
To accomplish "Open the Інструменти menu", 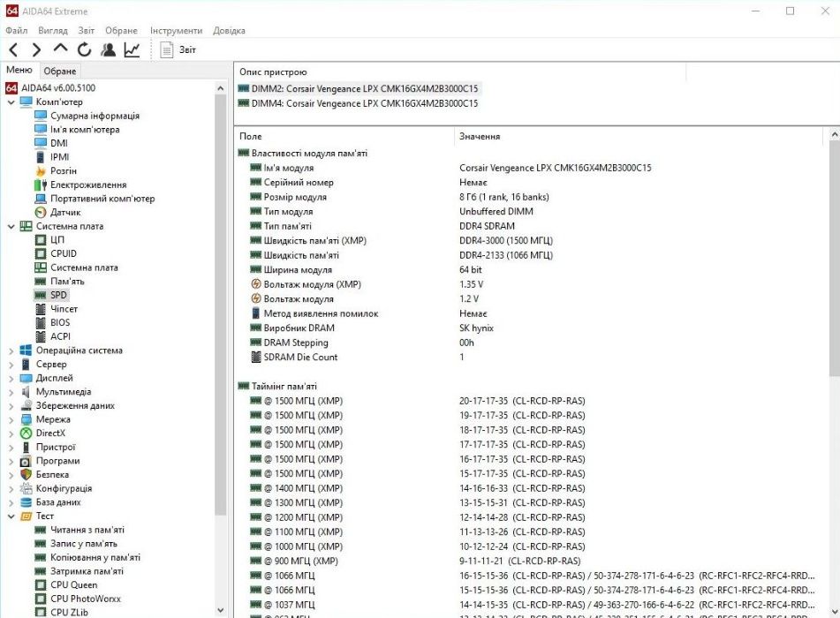I will [x=177, y=31].
